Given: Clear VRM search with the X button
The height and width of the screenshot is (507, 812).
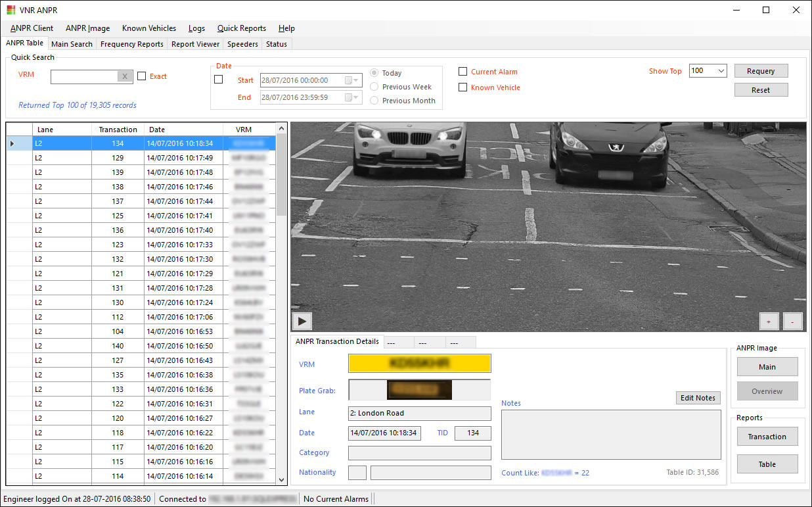Looking at the screenshot, I should [x=125, y=76].
